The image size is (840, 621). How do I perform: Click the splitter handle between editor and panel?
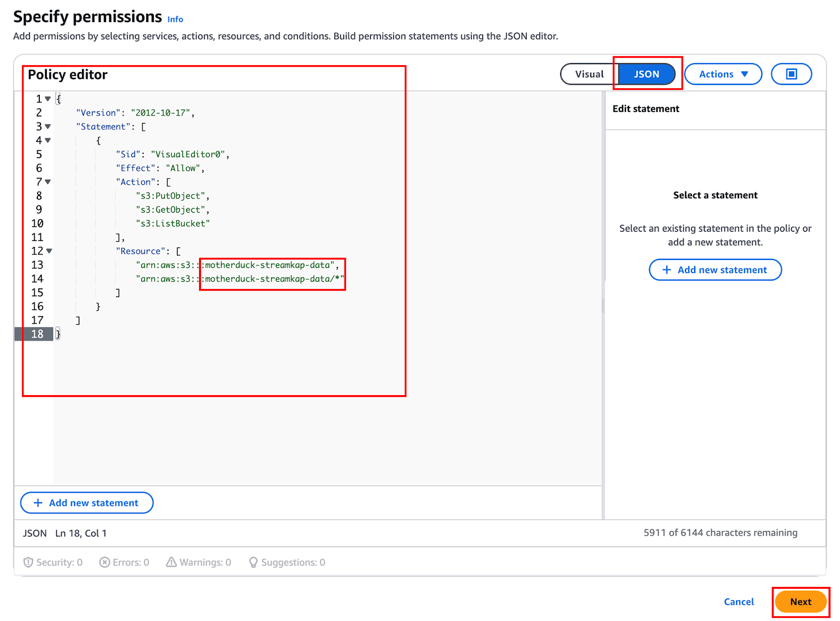pyautogui.click(x=603, y=305)
